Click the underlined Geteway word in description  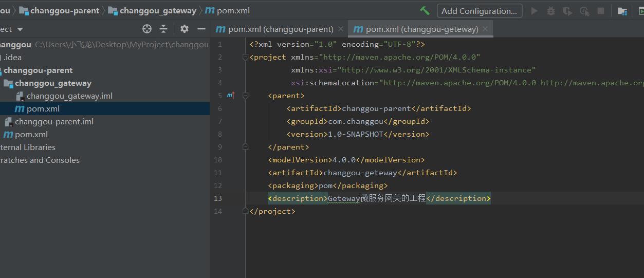click(344, 198)
